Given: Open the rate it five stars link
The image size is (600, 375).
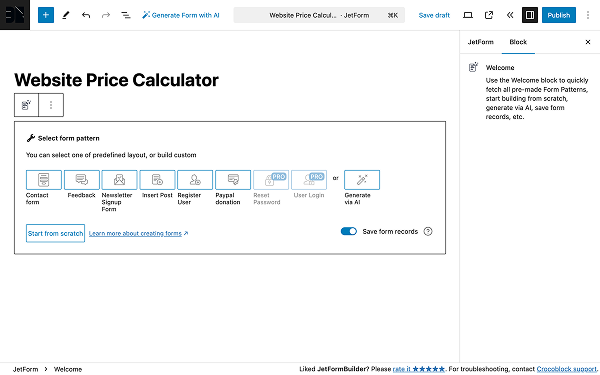Looking at the screenshot, I should click(x=419, y=369).
